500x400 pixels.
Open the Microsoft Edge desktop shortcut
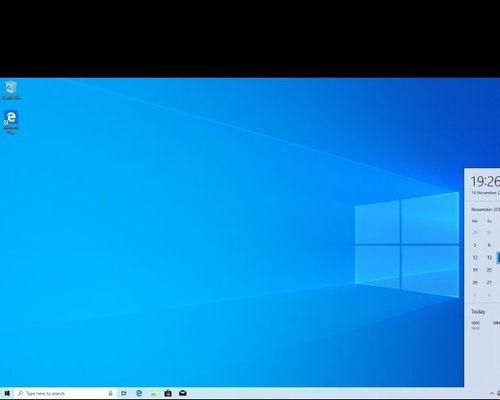(11, 122)
